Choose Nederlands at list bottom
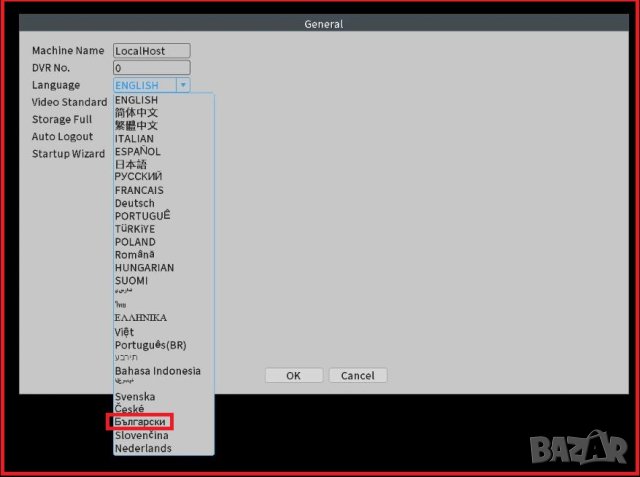 pos(143,448)
